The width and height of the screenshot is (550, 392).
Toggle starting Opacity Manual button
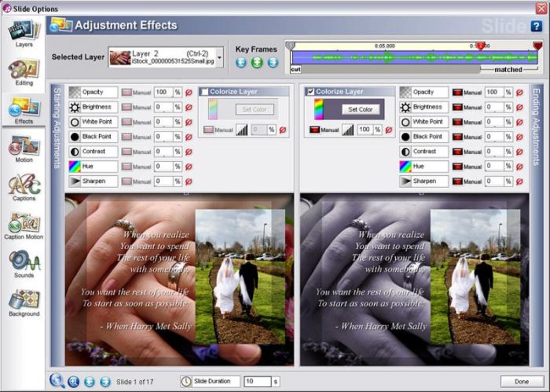tap(136, 93)
